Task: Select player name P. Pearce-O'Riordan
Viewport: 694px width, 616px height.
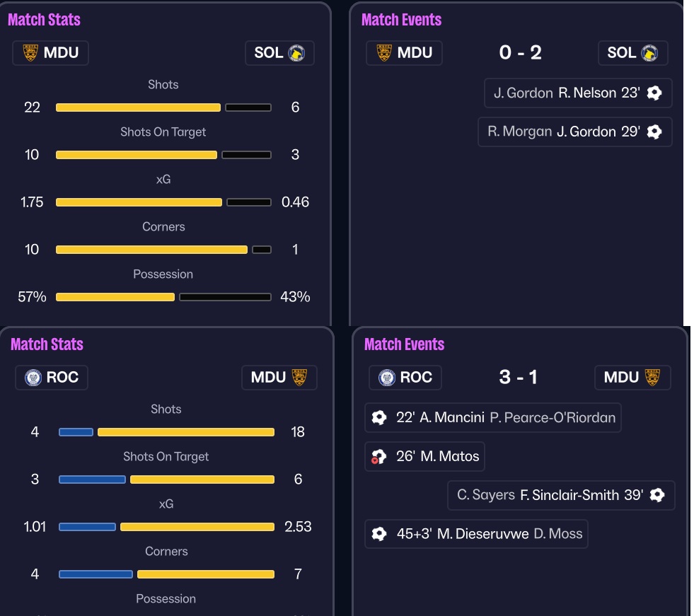Action: [553, 417]
